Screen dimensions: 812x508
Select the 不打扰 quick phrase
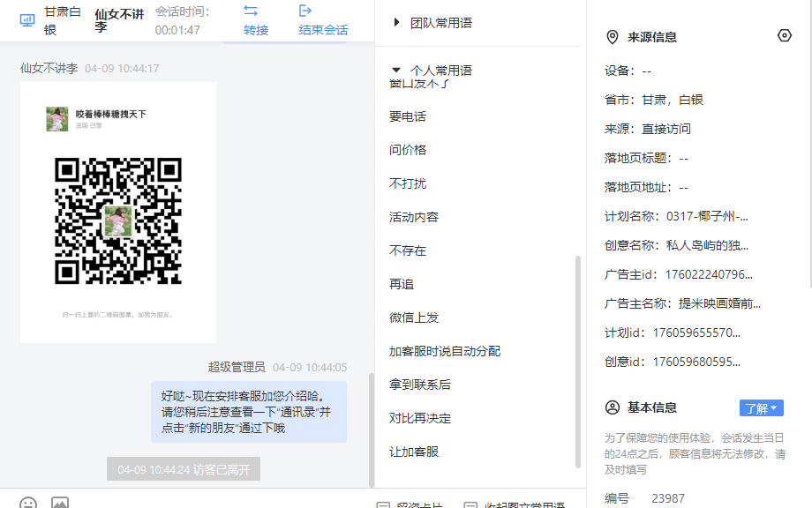click(408, 183)
